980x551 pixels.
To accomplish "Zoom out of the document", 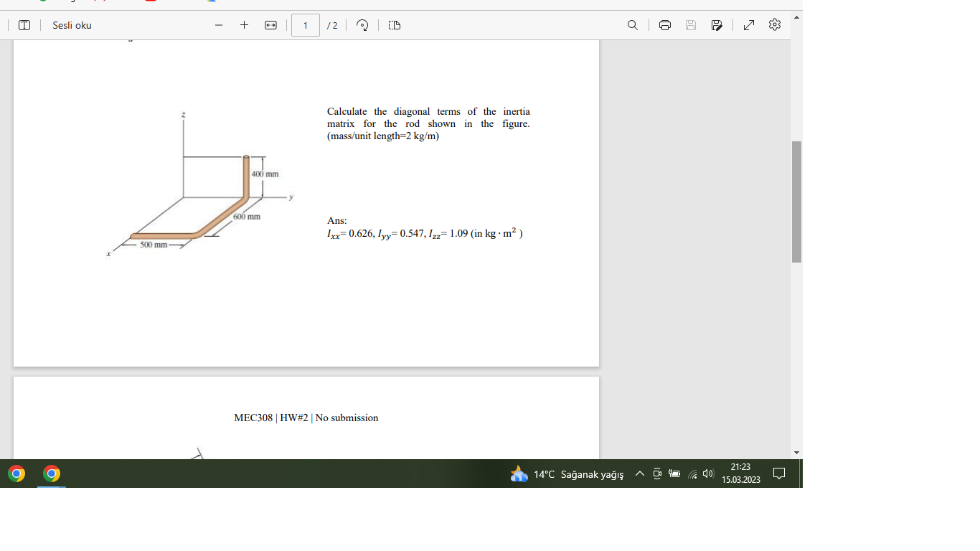I will (x=219, y=24).
